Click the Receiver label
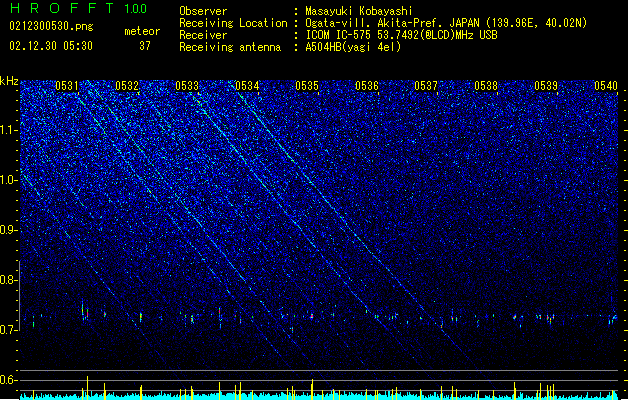The width and height of the screenshot is (629, 400). pyautogui.click(x=203, y=35)
